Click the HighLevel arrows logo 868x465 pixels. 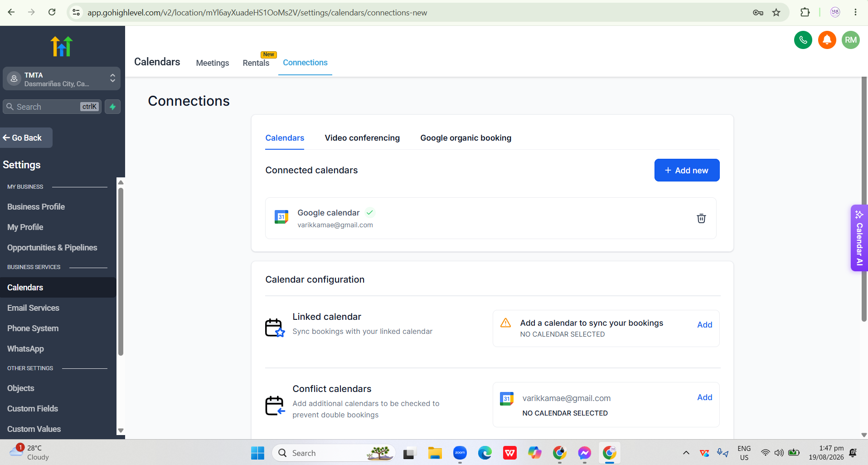[62, 46]
